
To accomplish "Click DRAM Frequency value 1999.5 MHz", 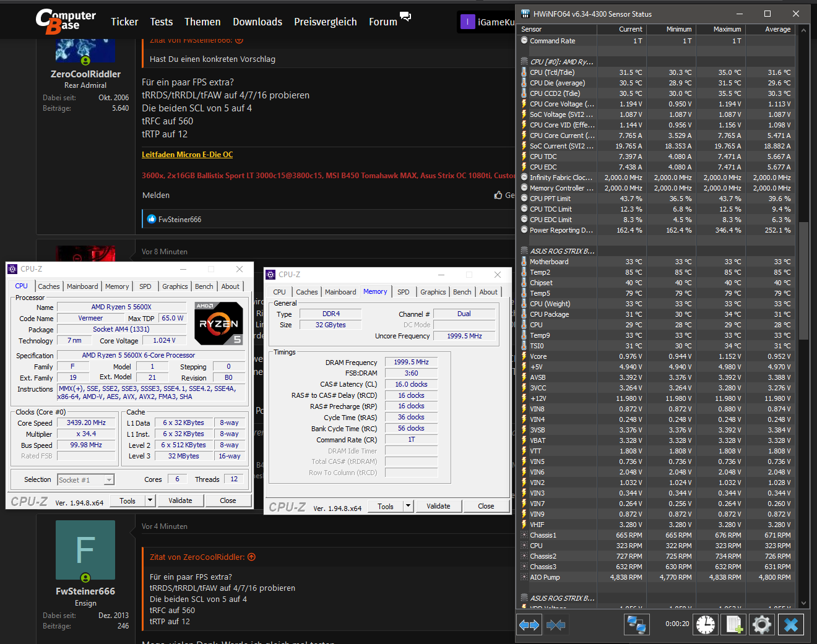I will (412, 363).
